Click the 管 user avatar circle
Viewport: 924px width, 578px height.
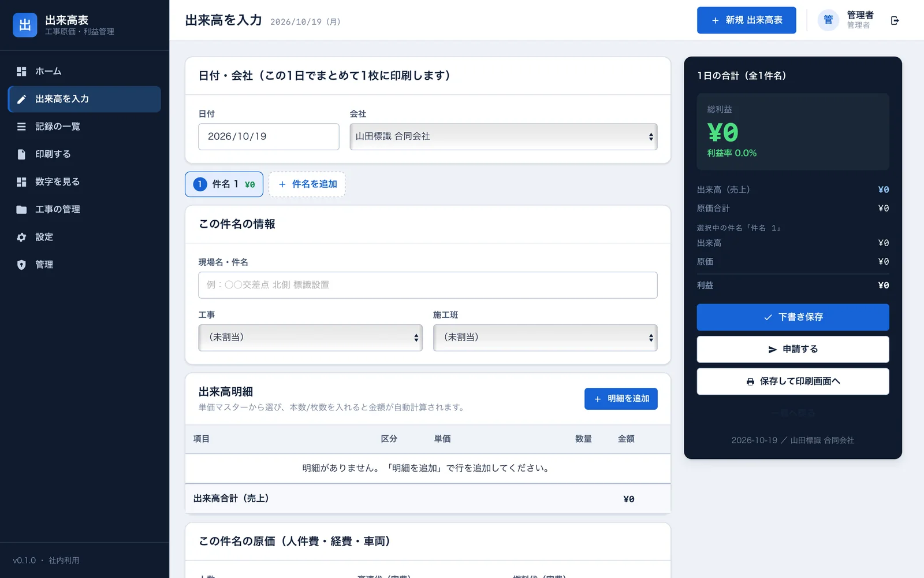(828, 20)
